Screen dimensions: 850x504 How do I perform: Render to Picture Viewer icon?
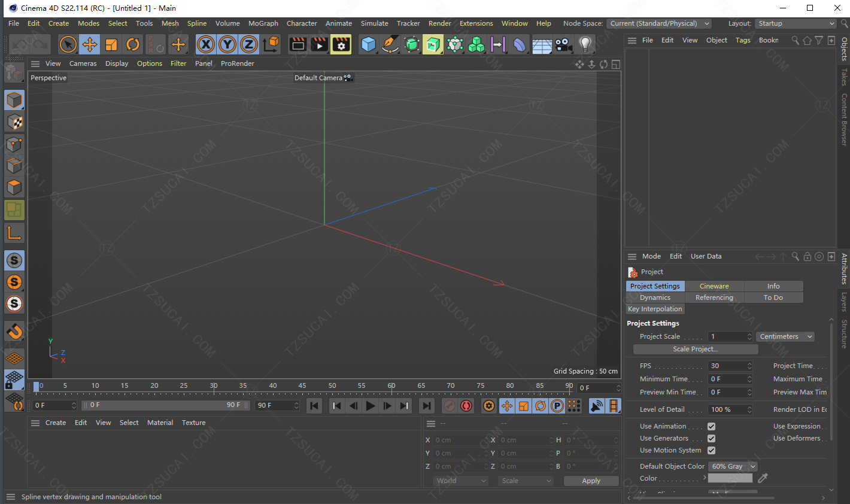(x=319, y=44)
